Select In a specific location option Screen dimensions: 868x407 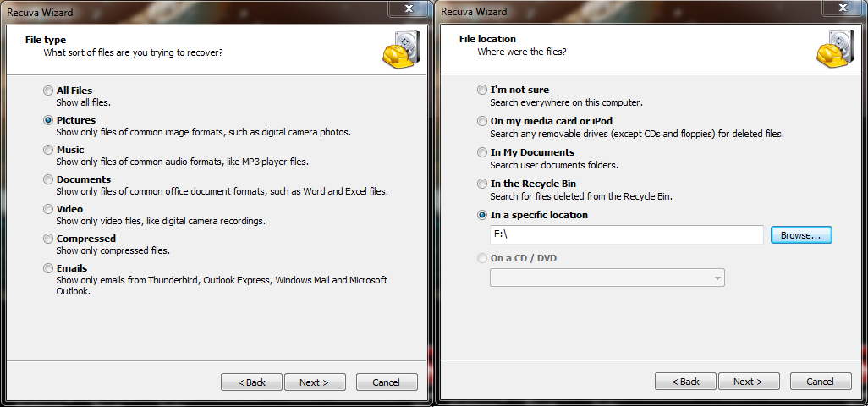pos(483,215)
